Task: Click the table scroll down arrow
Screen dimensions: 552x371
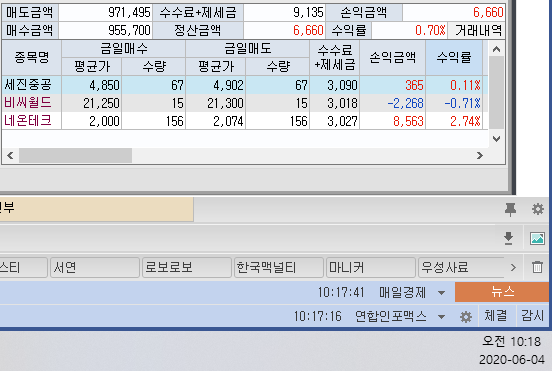Action: point(496,139)
